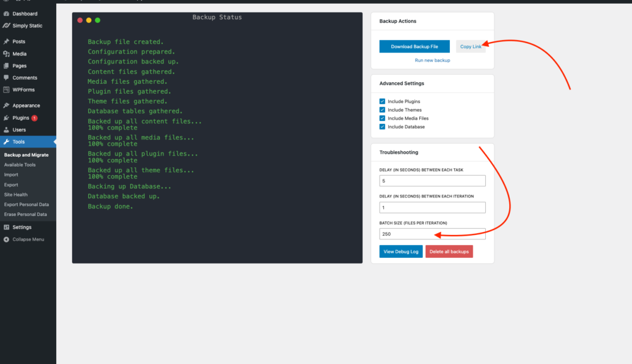Image resolution: width=632 pixels, height=364 pixels.
Task: Click the Batch Size input showing 250
Action: click(x=432, y=234)
